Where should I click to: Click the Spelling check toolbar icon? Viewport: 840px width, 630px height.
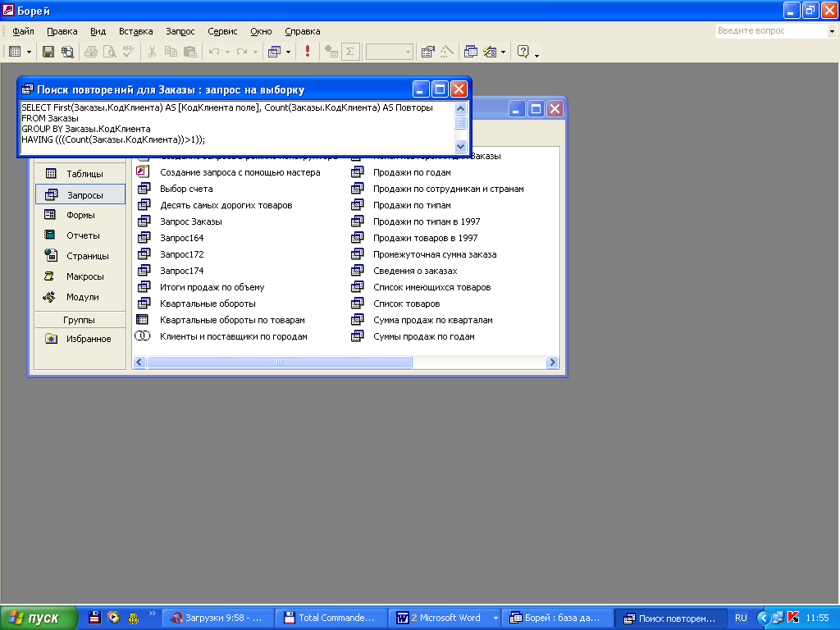tap(129, 52)
